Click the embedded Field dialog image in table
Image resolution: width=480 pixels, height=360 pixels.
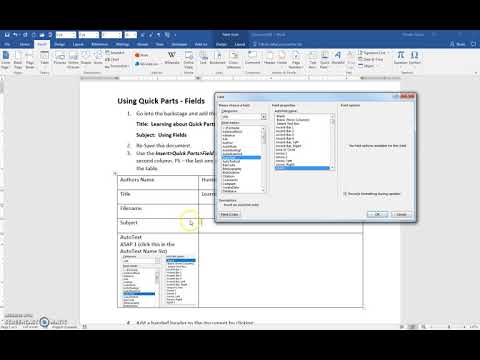(x=159, y=281)
